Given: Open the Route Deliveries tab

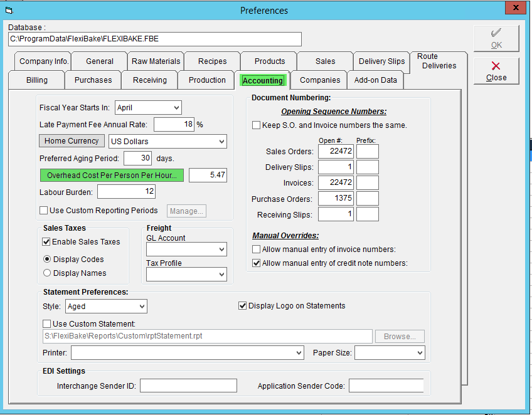Looking at the screenshot, I should point(439,61).
